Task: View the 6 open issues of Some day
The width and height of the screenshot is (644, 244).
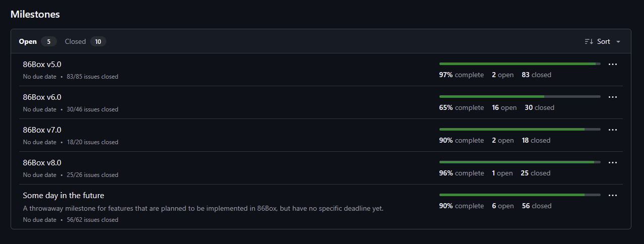Action: pos(503,206)
